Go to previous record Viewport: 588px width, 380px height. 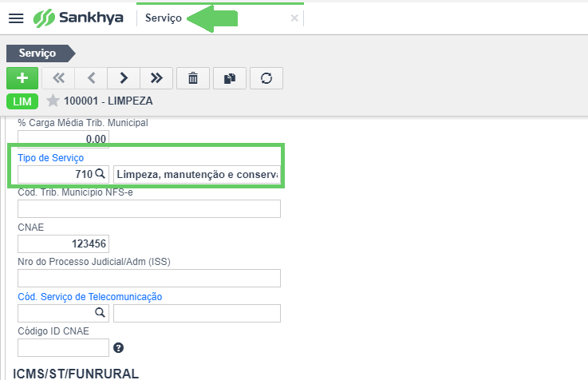click(91, 78)
